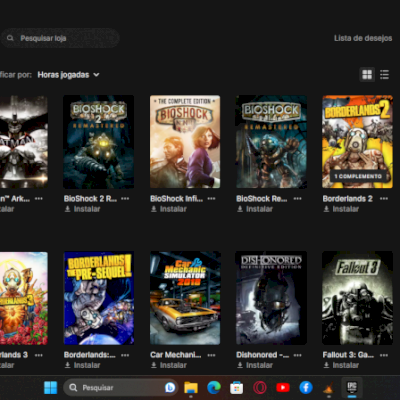The height and width of the screenshot is (400, 400).
Task: Open Bing chat from taskbar search
Action: [170, 388]
